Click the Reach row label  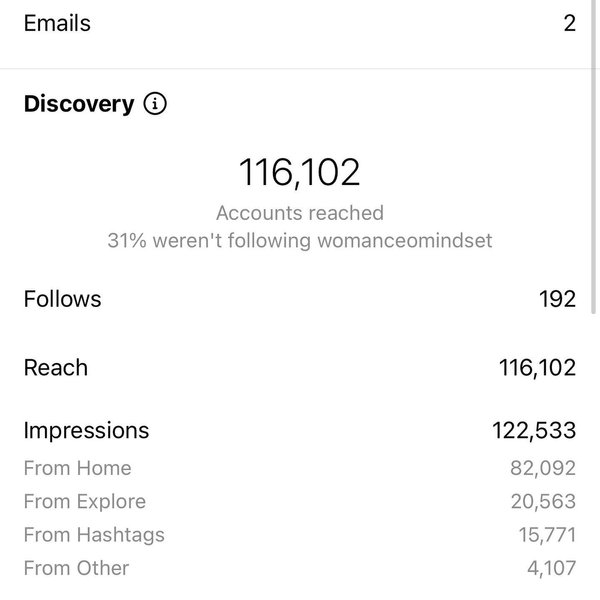pyautogui.click(x=56, y=368)
